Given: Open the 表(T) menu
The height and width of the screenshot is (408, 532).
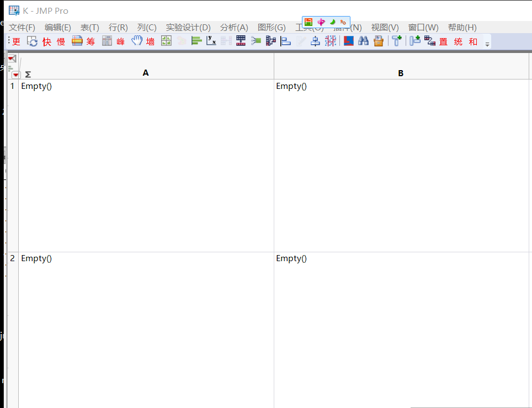Looking at the screenshot, I should pyautogui.click(x=89, y=28).
